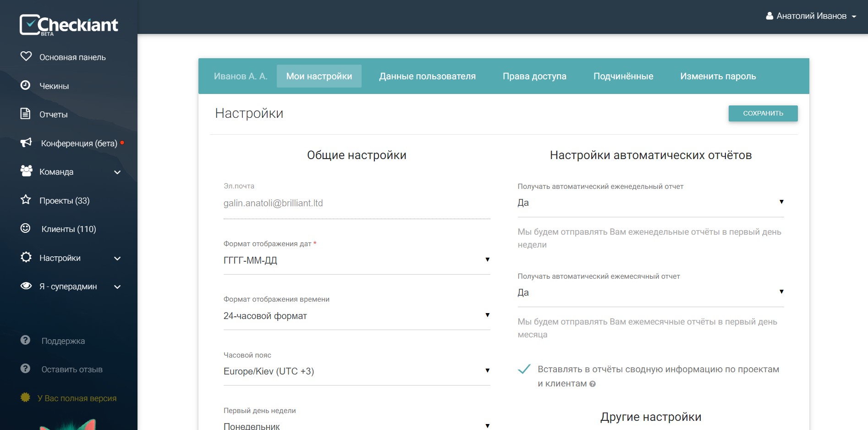
Task: Open Основная панель in the sidebar
Action: [72, 57]
